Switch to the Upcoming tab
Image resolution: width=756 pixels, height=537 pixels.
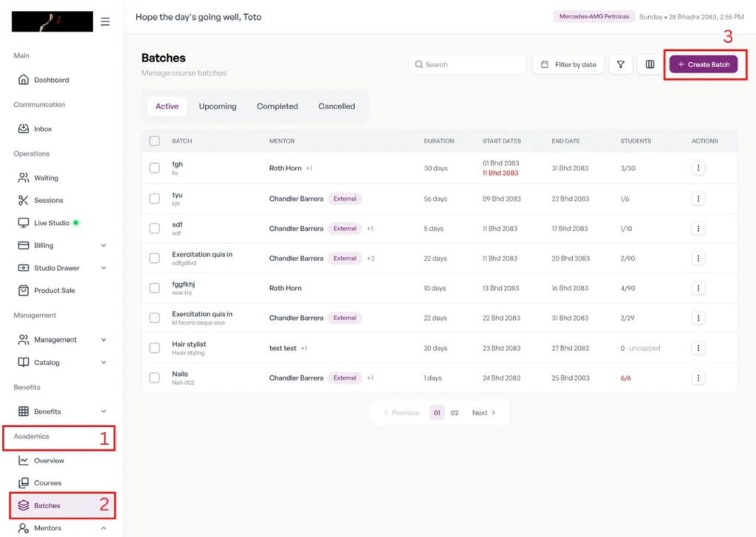218,106
